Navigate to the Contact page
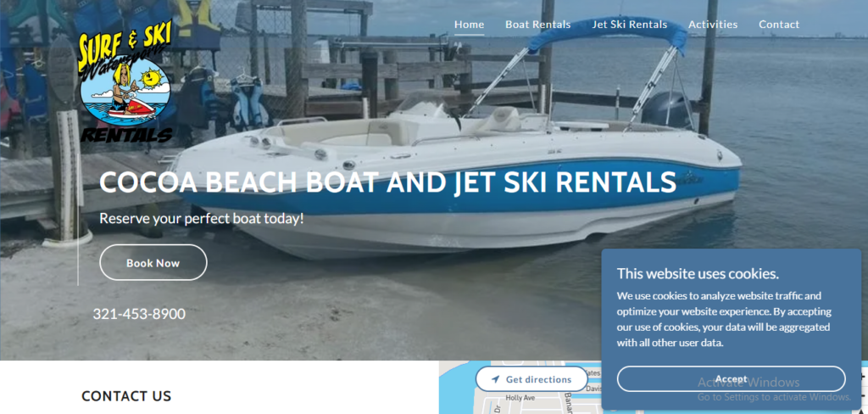The width and height of the screenshot is (868, 414). 779,25
